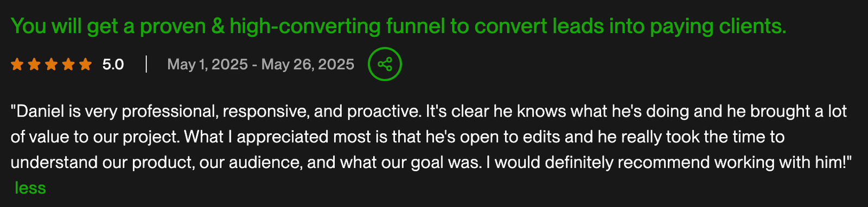The image size is (868, 207).
Task: Collapse the review with the less link
Action: [30, 188]
